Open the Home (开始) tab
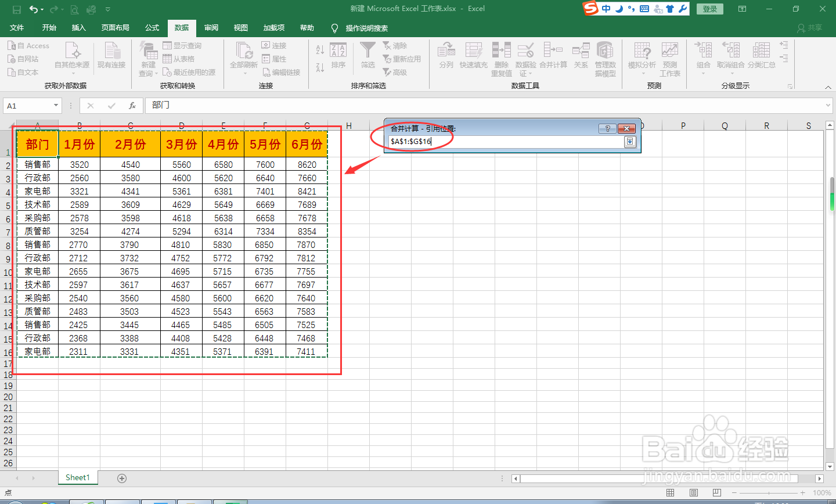Image resolution: width=836 pixels, height=504 pixels. coord(49,28)
